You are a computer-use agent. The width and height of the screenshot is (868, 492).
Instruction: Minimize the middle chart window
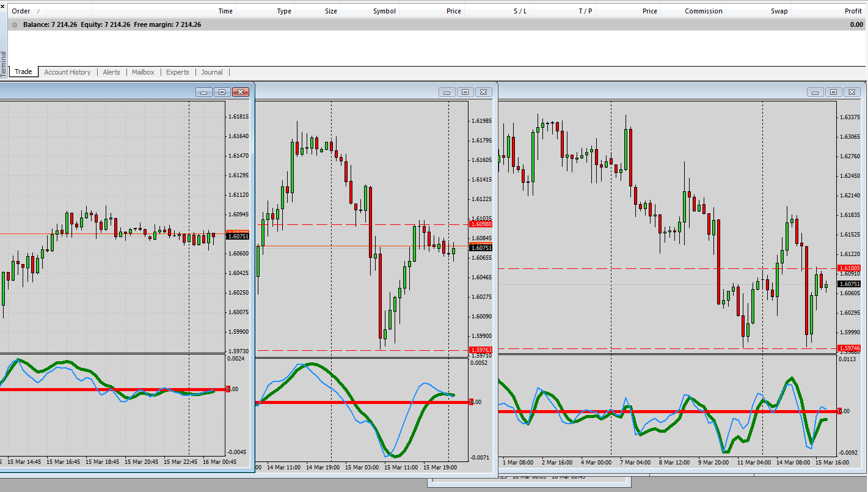click(x=447, y=92)
